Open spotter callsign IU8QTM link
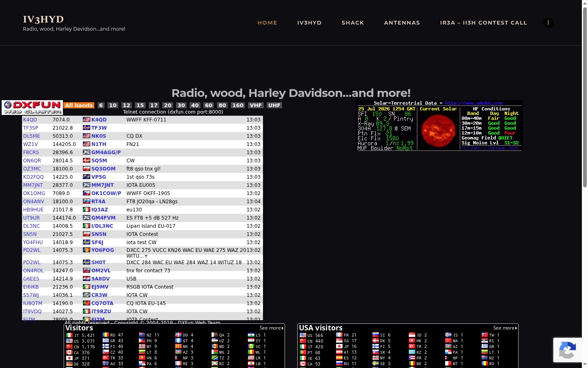 point(33,303)
